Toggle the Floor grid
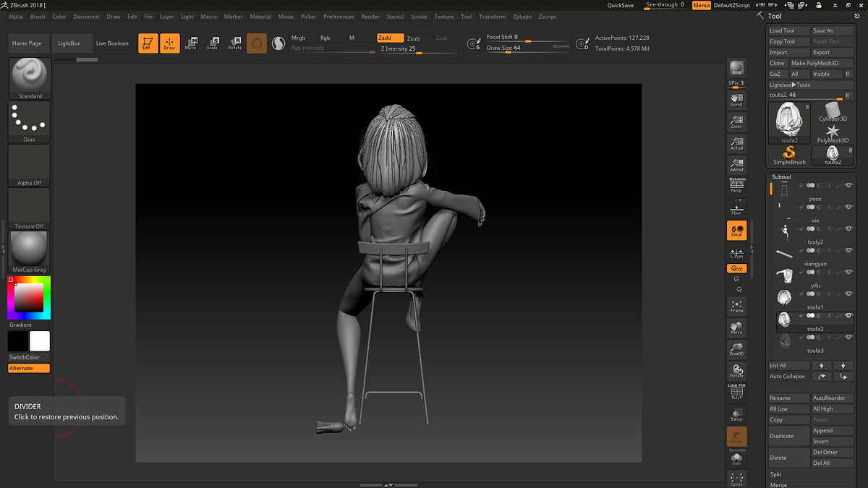This screenshot has height=488, width=868. (736, 208)
